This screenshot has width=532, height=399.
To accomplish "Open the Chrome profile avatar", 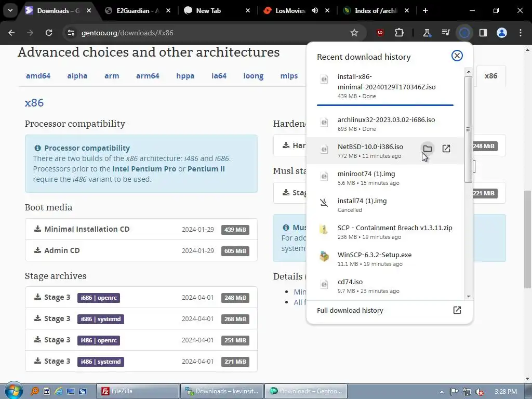I will coord(502,33).
